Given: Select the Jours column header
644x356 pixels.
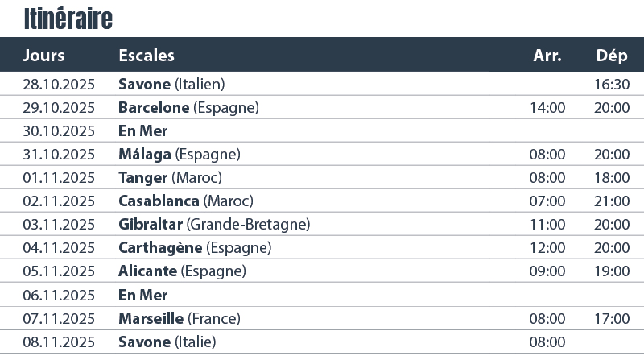Looking at the screenshot, I should pos(44,56).
